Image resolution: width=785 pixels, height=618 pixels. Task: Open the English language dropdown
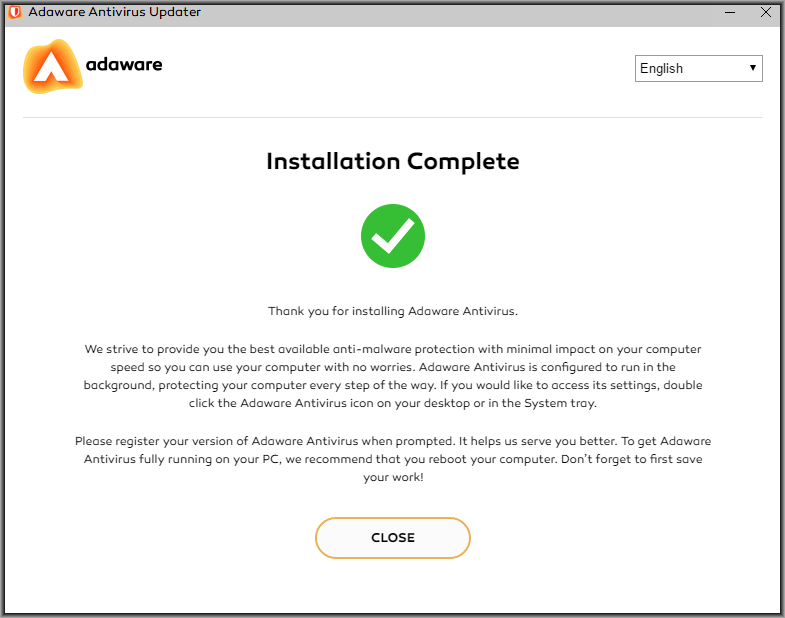point(698,68)
